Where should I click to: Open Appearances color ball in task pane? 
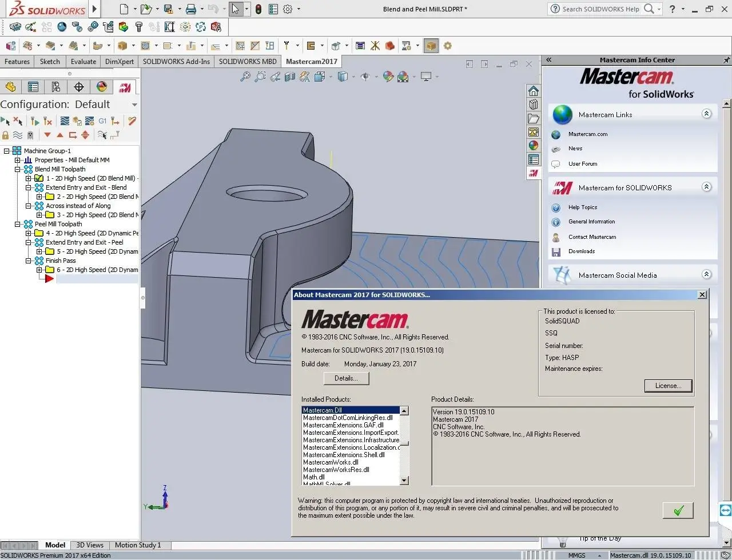click(534, 146)
